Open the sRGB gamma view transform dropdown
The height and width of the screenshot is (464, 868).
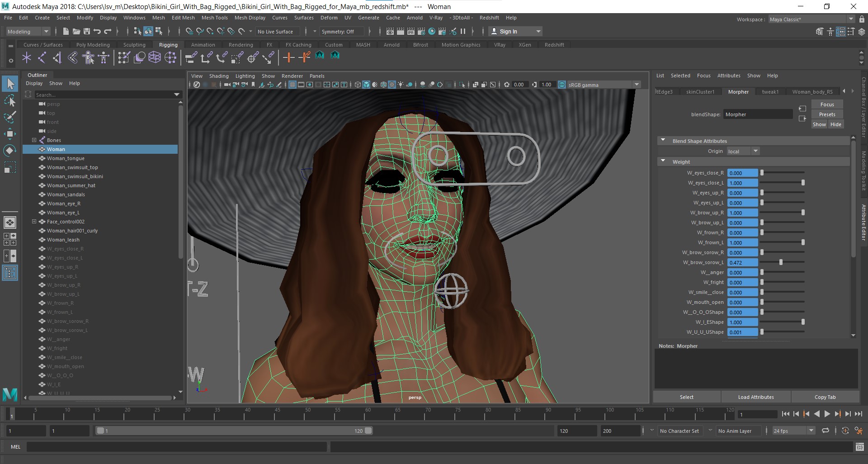tap(604, 85)
